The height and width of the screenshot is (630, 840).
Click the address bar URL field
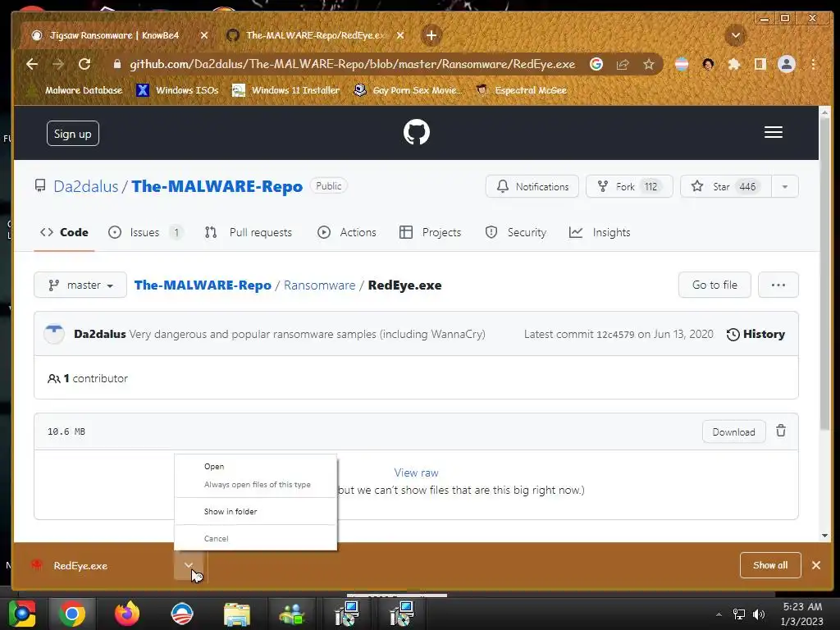click(x=352, y=64)
